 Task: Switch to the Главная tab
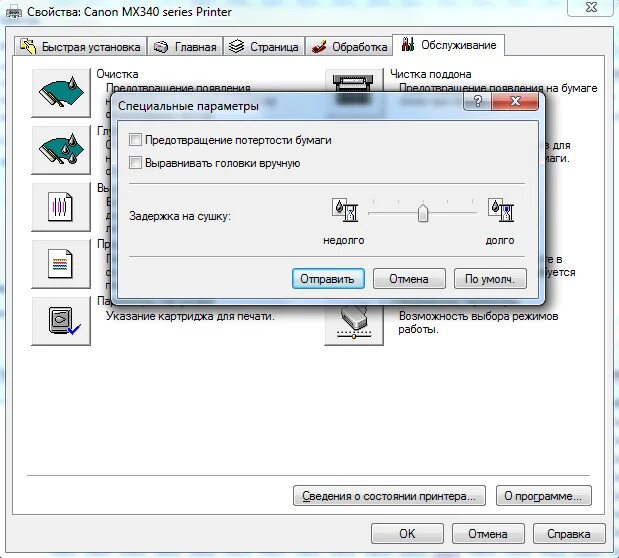[185, 47]
